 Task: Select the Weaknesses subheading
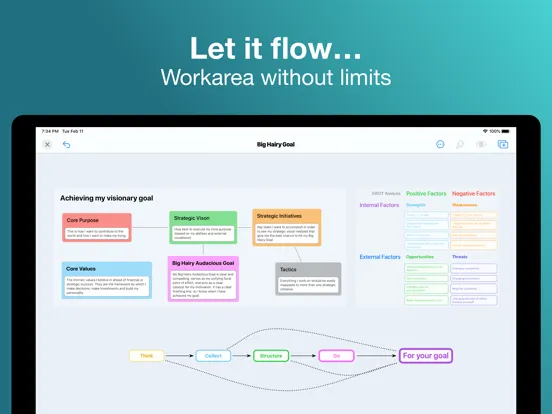[464, 205]
